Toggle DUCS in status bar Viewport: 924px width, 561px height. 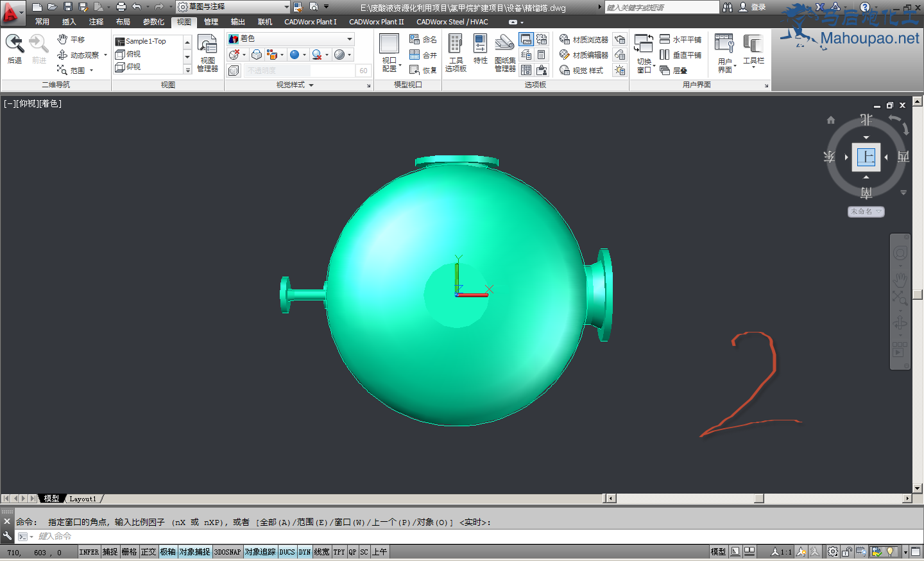(x=287, y=552)
